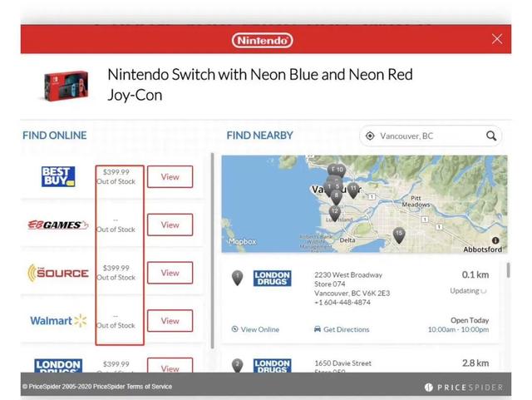Click pin 2 icon beside 1650 Davie Street
The height and width of the screenshot is (400, 532).
[237, 365]
